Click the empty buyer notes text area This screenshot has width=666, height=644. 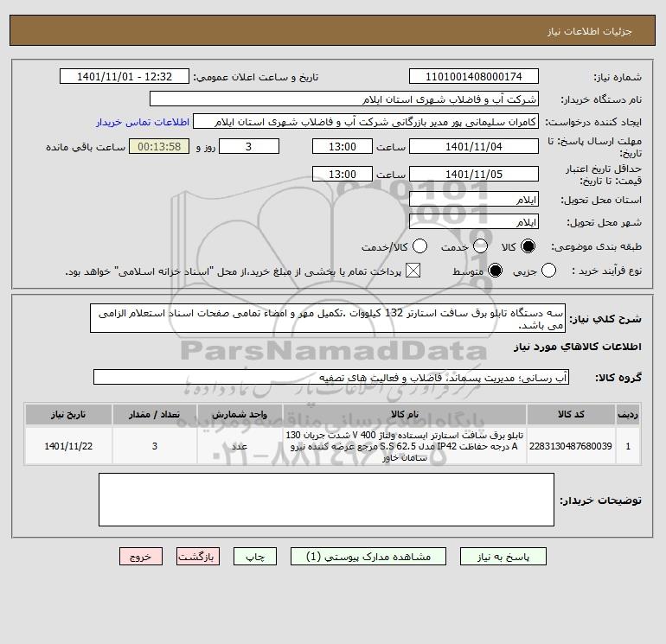[x=326, y=500]
